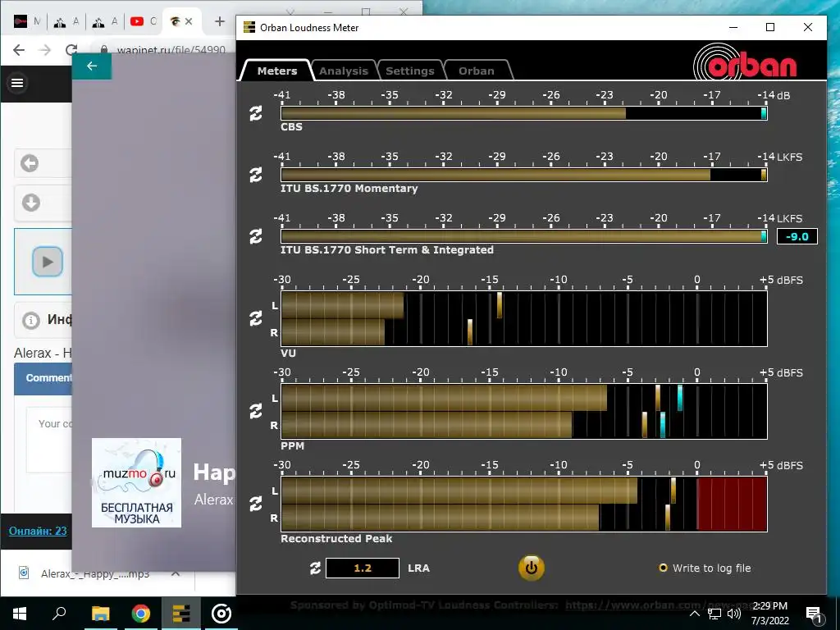Screen dimensions: 840x630
Task: Switch to Chrome in the taskbar
Action: (x=141, y=614)
